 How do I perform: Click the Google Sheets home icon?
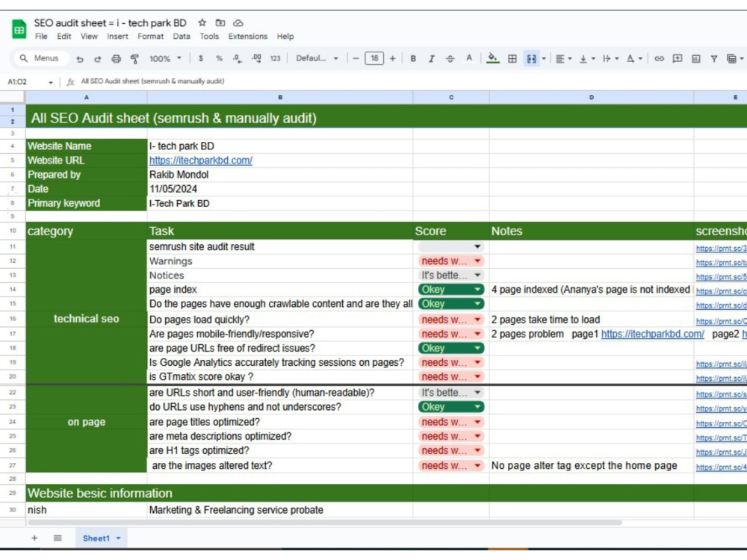[19, 30]
